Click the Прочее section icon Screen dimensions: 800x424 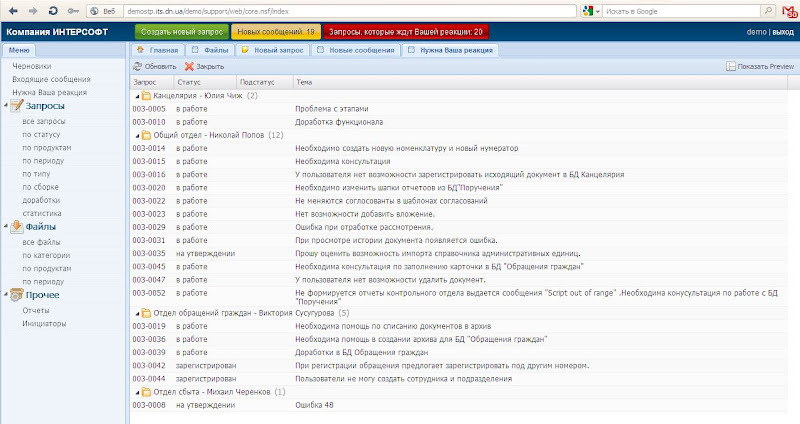17,295
